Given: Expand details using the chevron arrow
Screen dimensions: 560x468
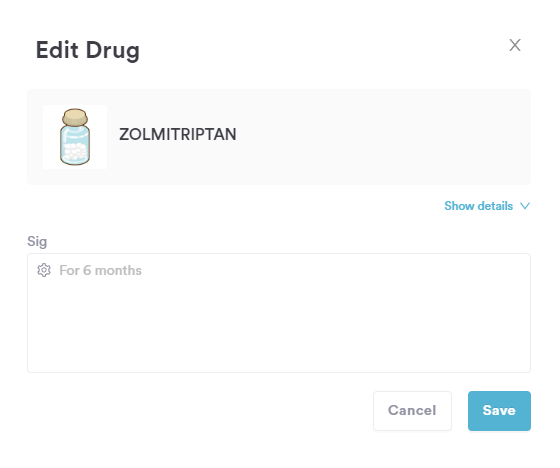Looking at the screenshot, I should coord(525,206).
